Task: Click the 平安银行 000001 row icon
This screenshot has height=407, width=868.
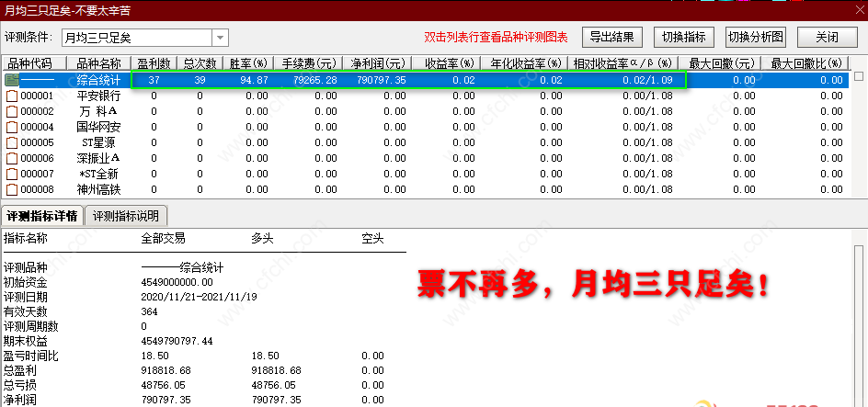Action: [12, 96]
